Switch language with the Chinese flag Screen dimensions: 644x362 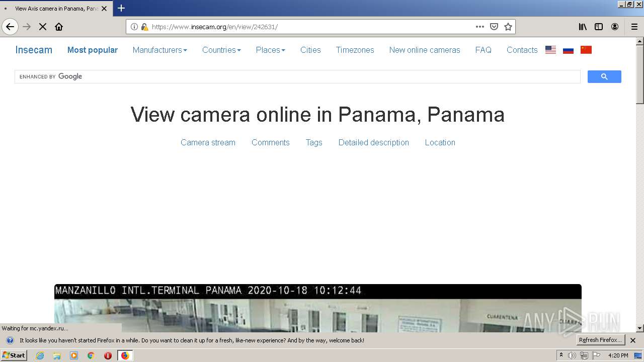pyautogui.click(x=586, y=50)
